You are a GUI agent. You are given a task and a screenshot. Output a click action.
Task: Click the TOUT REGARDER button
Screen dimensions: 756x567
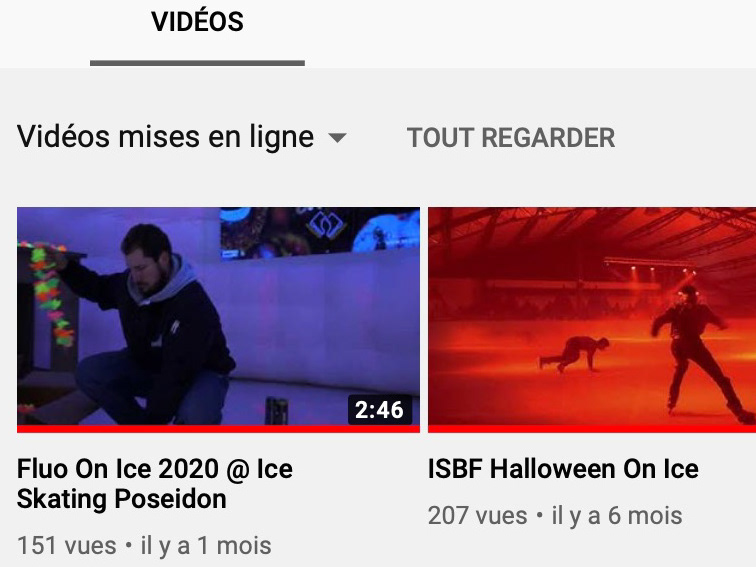(x=511, y=138)
